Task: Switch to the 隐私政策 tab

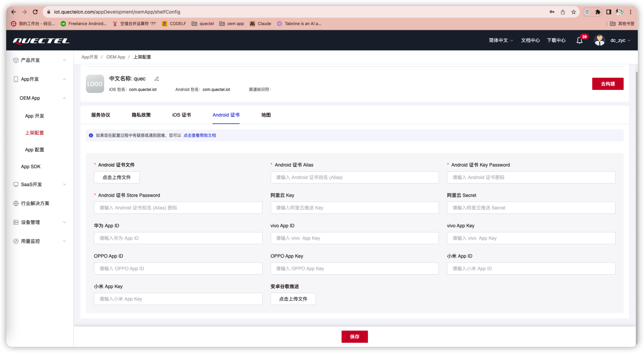Action: [x=141, y=115]
